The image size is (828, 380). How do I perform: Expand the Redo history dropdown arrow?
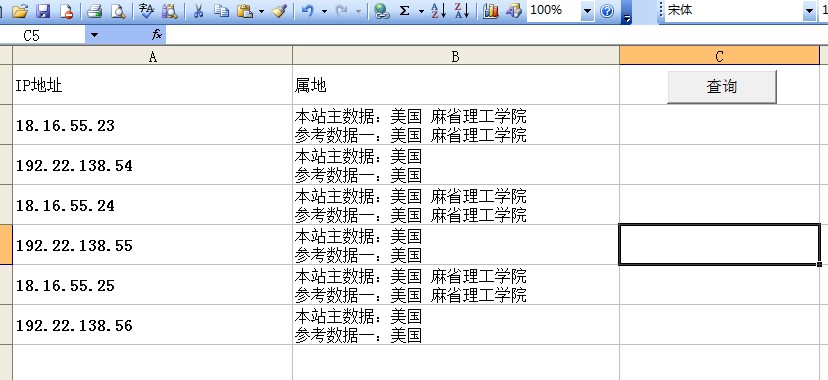(358, 11)
